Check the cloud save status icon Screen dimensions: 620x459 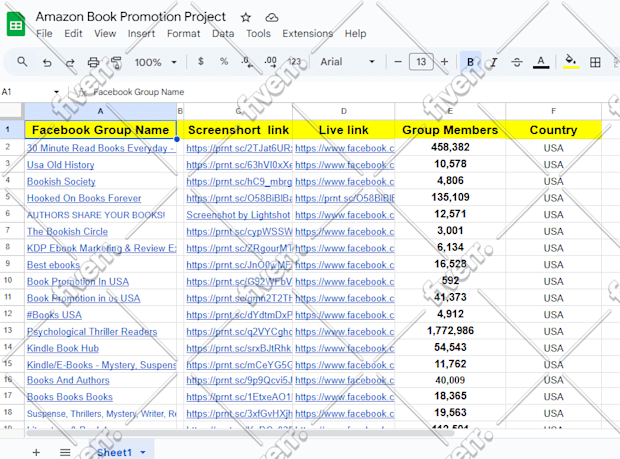pyautogui.click(x=272, y=17)
